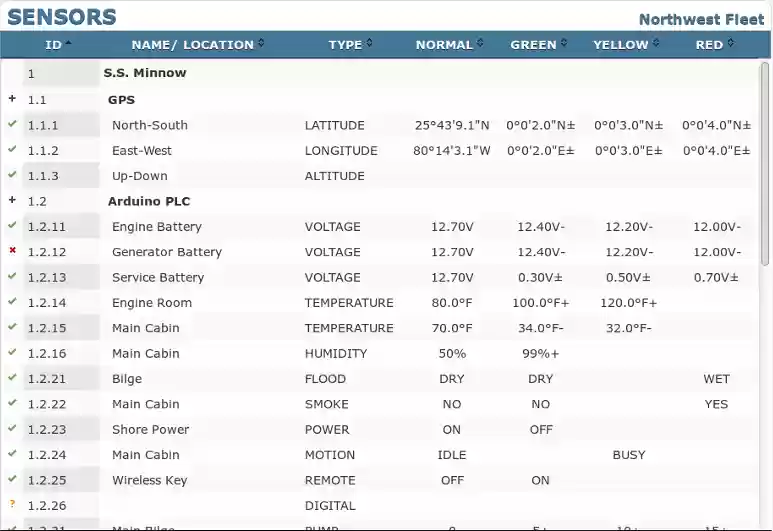Click the YES red value for smoke
The image size is (773, 531).
point(716,404)
